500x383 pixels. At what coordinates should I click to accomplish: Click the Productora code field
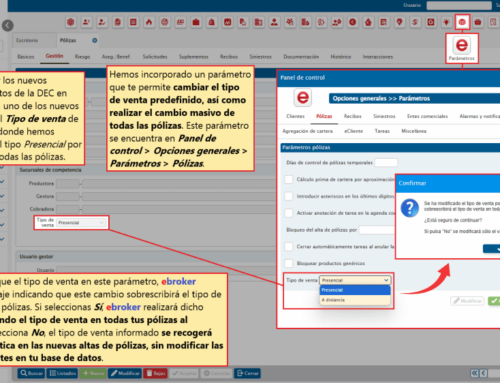pyautogui.click(x=68, y=184)
